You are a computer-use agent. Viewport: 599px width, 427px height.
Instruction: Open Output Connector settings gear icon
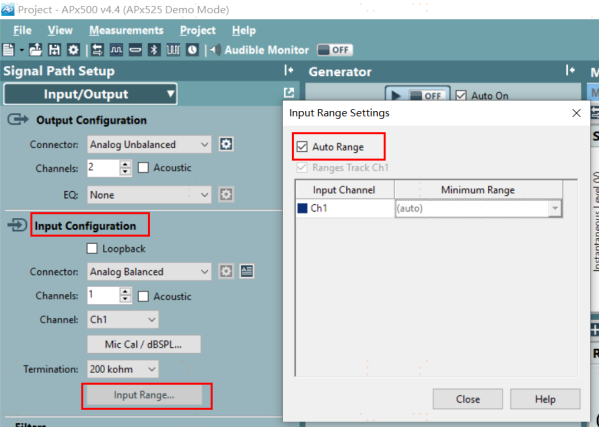click(x=226, y=144)
